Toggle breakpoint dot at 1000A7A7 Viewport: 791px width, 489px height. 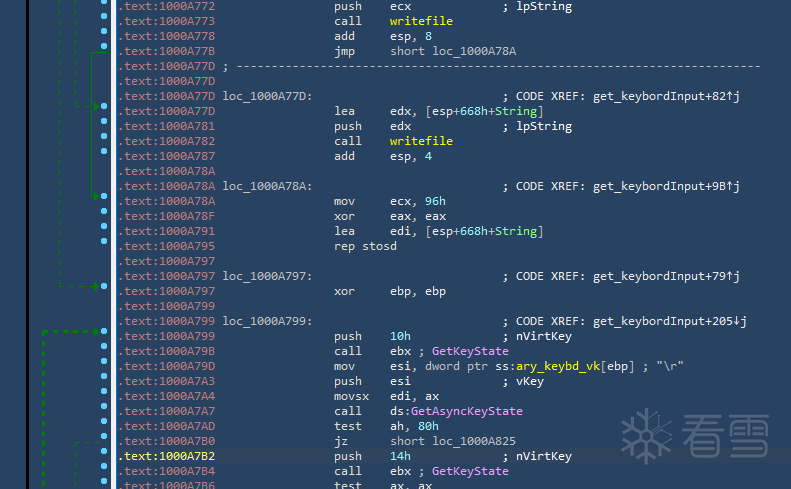click(x=104, y=406)
